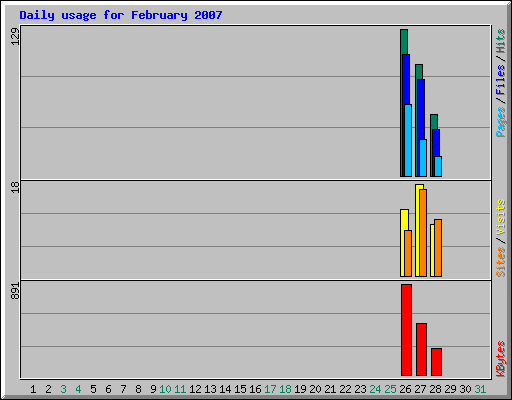
Task: Click the dark blue Files bar for day 26
Action: (406, 79)
